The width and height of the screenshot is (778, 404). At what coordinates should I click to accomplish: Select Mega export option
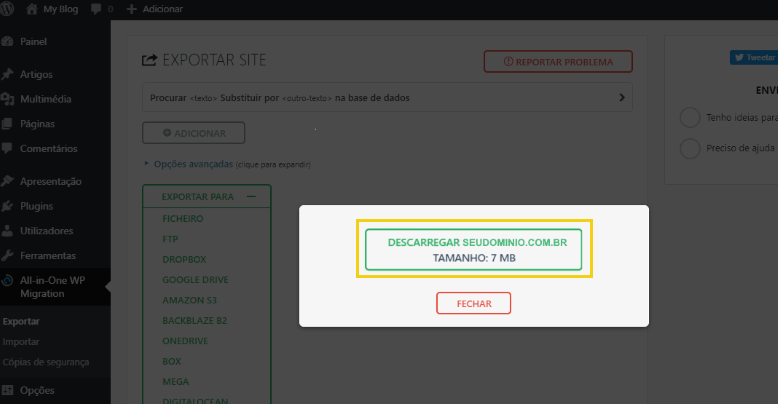pyautogui.click(x=176, y=382)
